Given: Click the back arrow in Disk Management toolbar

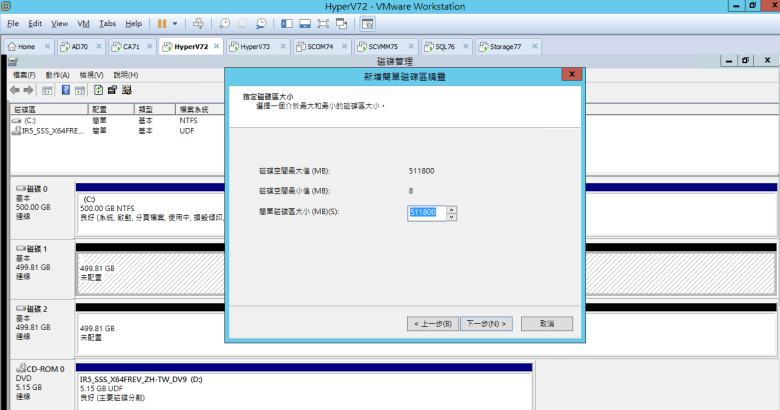Looking at the screenshot, I should click(16, 90).
